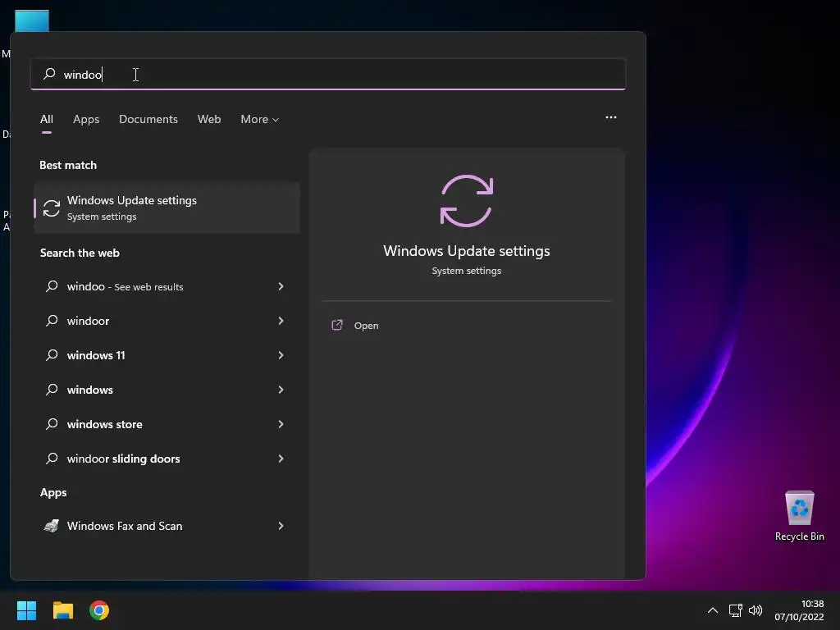The height and width of the screenshot is (630, 840).
Task: Click the search icon beside 'windows store'
Action: coord(52,424)
